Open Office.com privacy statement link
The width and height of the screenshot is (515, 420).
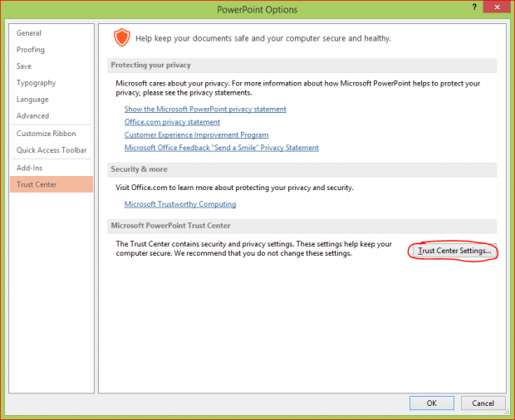click(x=172, y=122)
